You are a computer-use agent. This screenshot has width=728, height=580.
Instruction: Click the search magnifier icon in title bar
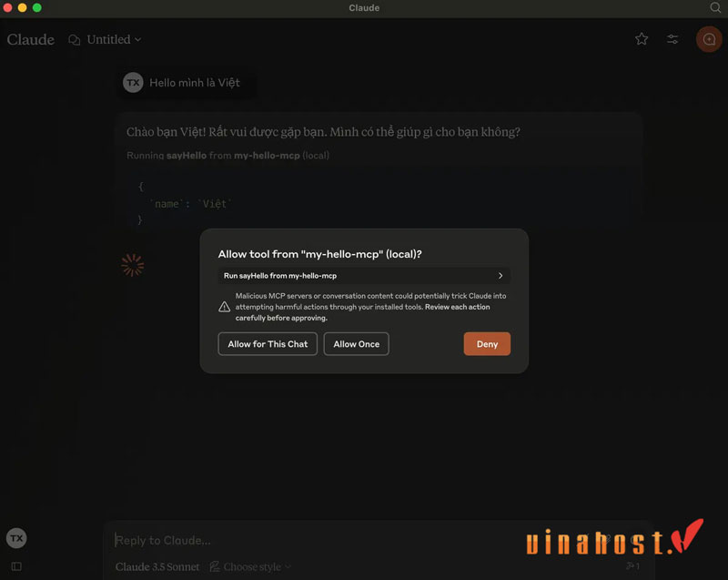(715, 7)
